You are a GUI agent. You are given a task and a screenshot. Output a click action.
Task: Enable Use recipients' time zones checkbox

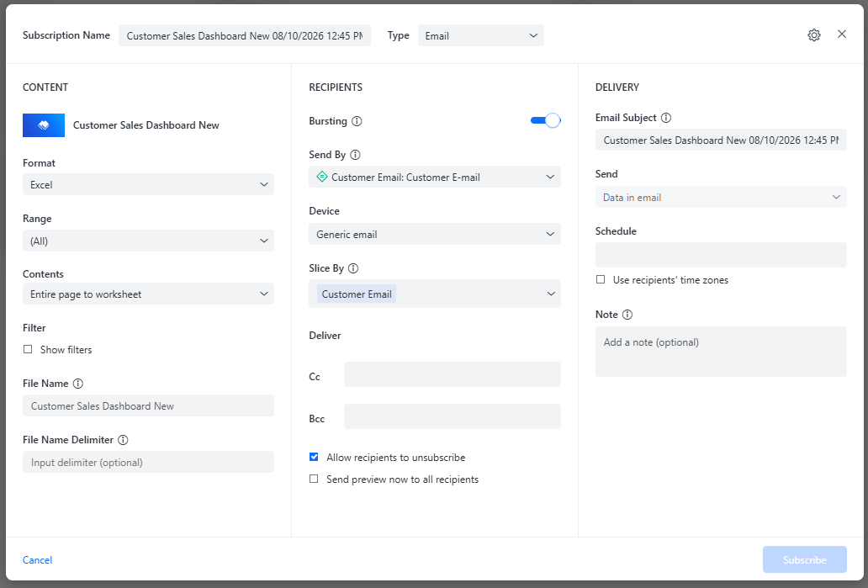pyautogui.click(x=600, y=279)
